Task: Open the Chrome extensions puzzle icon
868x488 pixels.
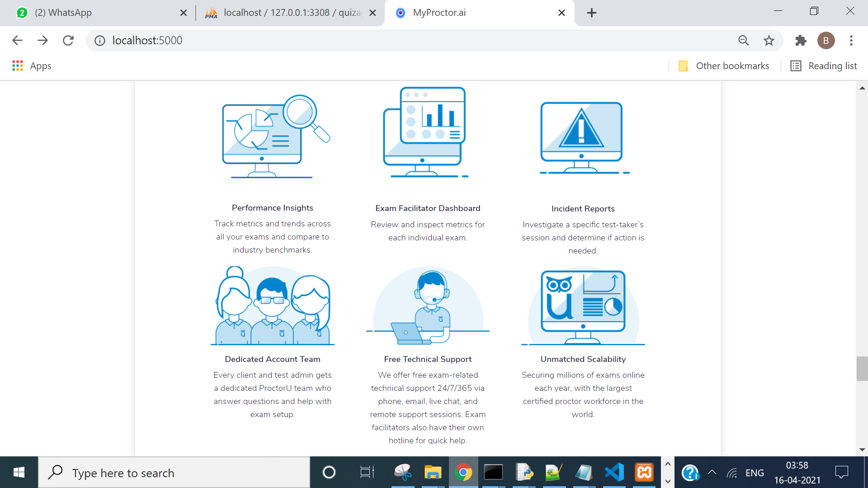Action: pyautogui.click(x=801, y=41)
